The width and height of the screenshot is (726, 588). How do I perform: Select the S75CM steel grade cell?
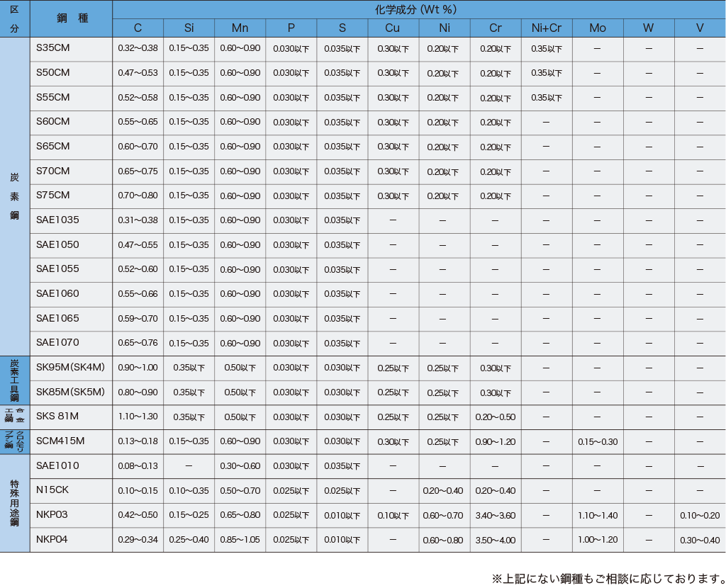tap(72, 196)
